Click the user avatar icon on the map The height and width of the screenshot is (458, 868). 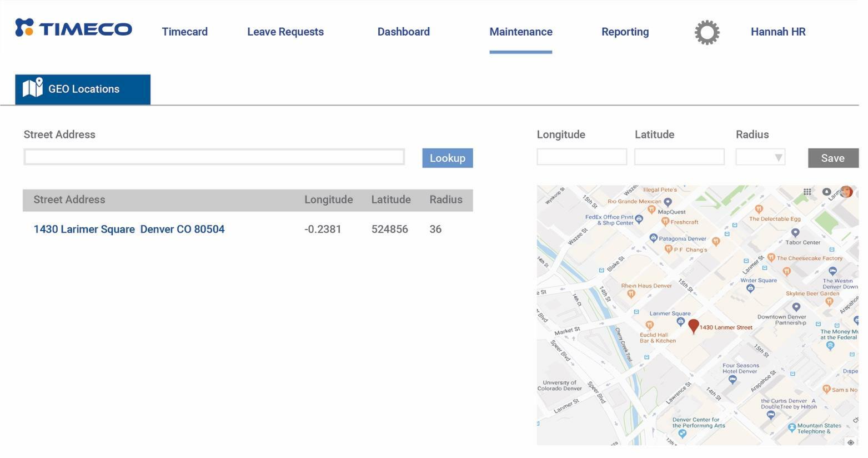point(846,192)
